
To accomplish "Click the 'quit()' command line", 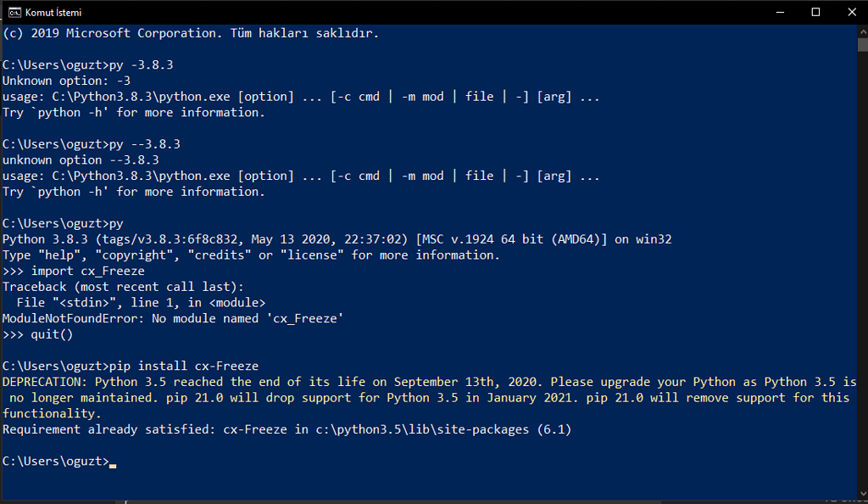I will (x=37, y=334).
